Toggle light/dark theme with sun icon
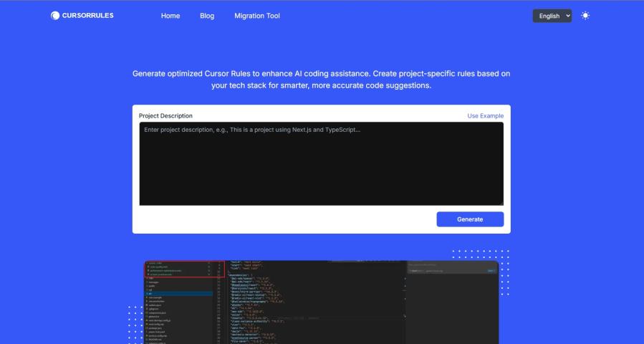 coord(585,16)
